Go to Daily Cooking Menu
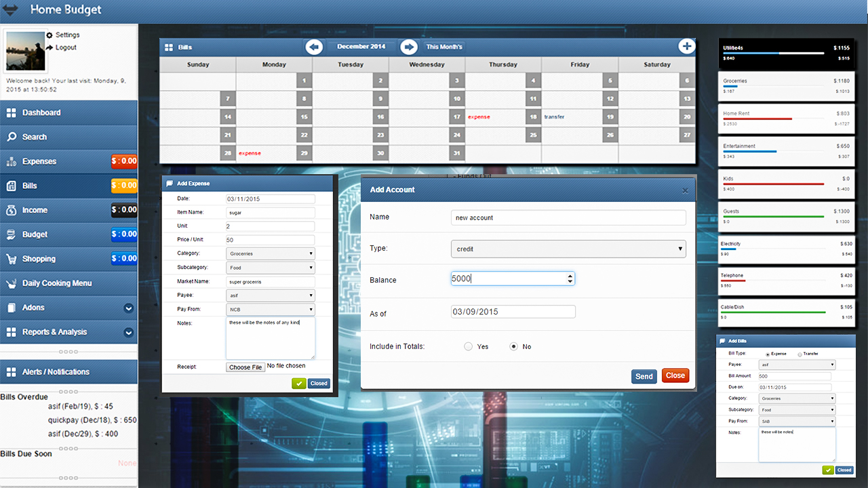868x488 pixels. point(57,283)
